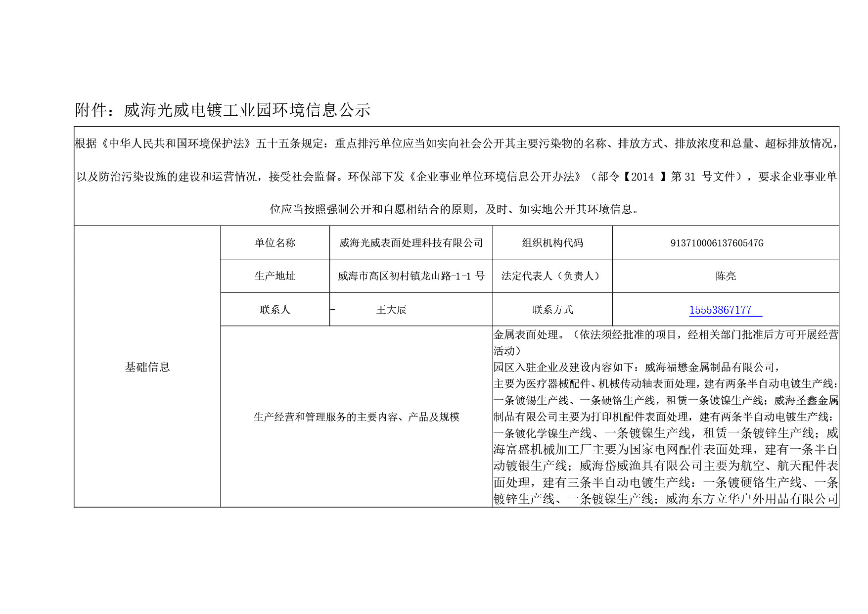
Task: Click the 组织机构代码 label cell
Action: tap(552, 243)
